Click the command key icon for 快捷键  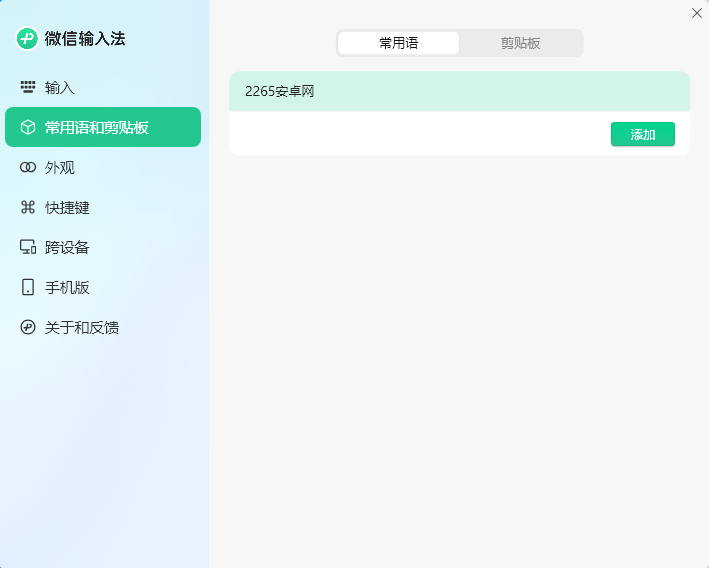[x=28, y=208]
